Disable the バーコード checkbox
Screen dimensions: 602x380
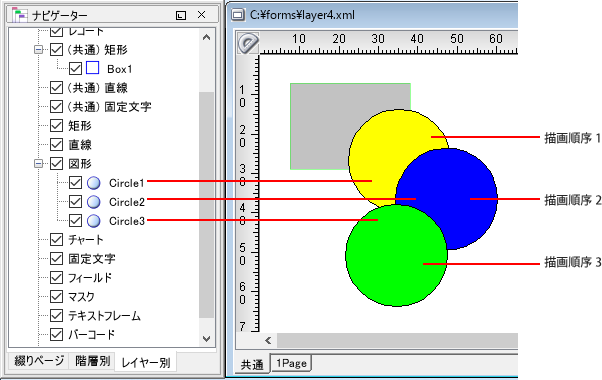point(56,335)
